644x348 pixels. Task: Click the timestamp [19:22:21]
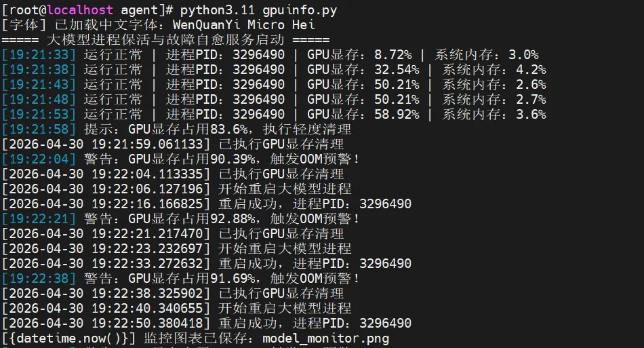pyautogui.click(x=39, y=218)
